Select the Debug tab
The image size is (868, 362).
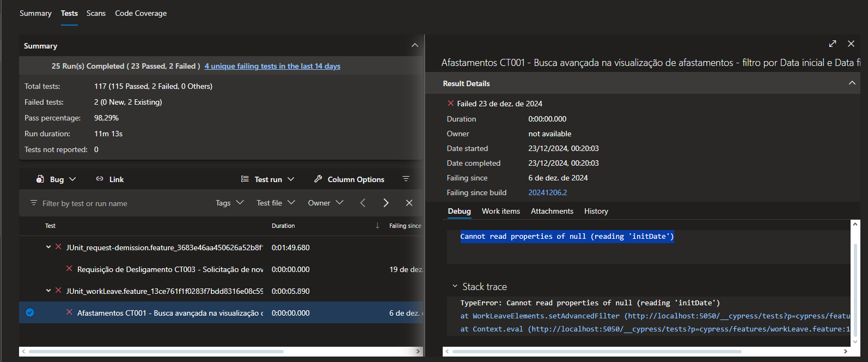tap(459, 211)
